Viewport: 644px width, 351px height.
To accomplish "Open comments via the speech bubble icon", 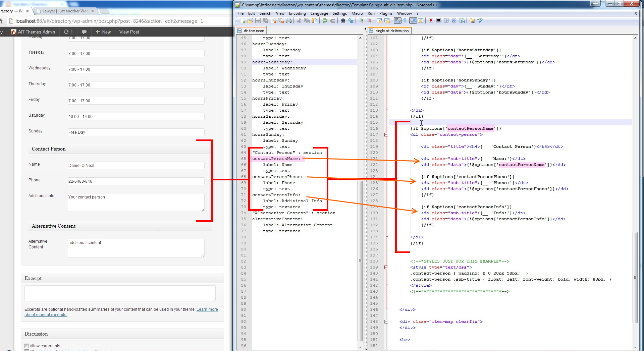I will click(84, 32).
